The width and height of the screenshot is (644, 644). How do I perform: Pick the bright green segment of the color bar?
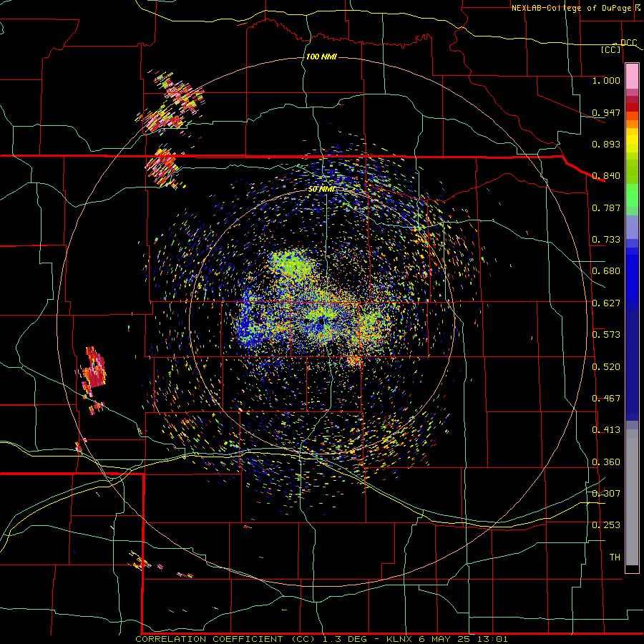point(632,195)
